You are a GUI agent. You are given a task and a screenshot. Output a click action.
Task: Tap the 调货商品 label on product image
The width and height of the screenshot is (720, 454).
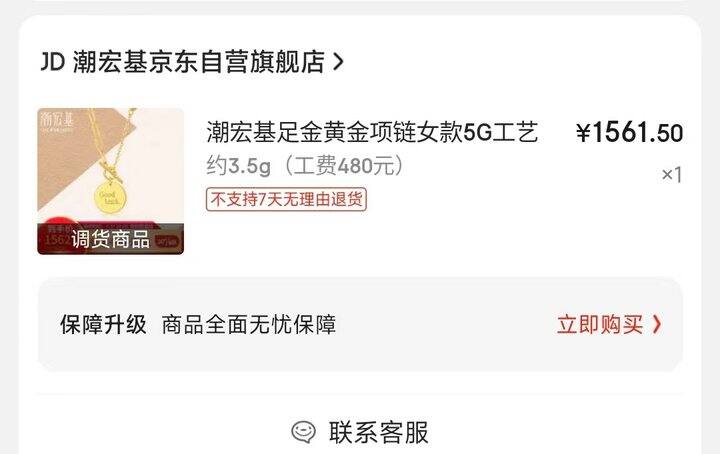(110, 239)
